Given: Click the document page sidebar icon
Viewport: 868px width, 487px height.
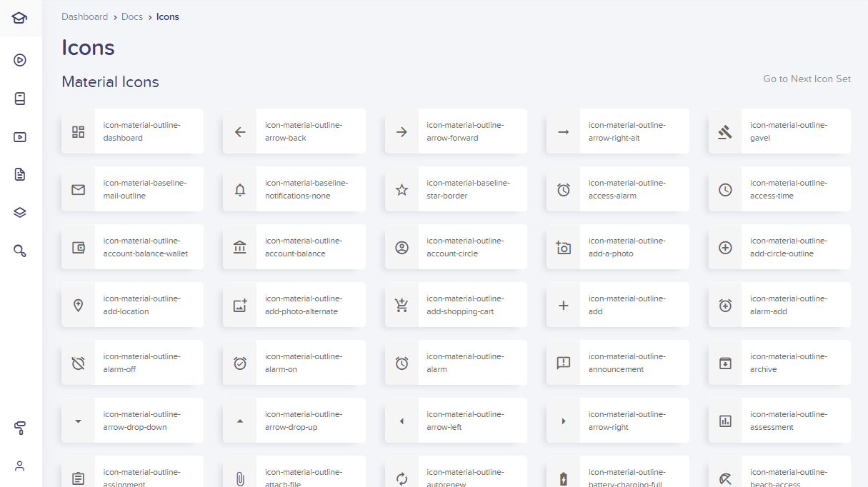Looking at the screenshot, I should coord(20,174).
